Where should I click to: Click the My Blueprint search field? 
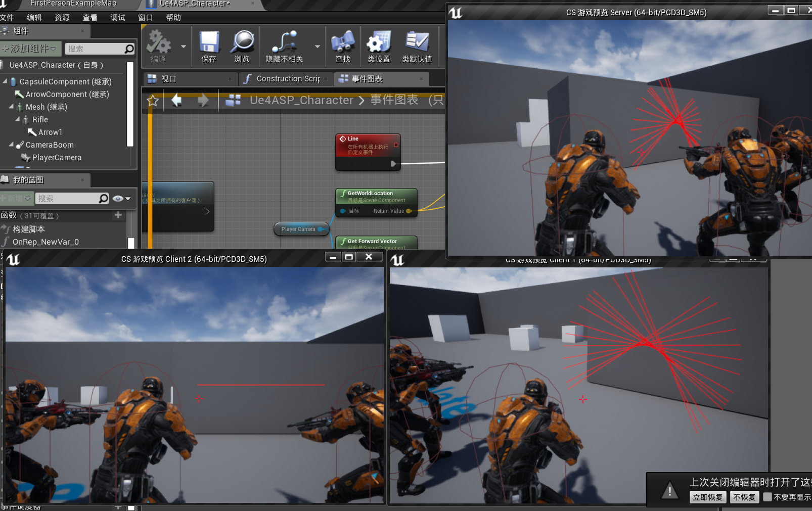[x=72, y=198]
